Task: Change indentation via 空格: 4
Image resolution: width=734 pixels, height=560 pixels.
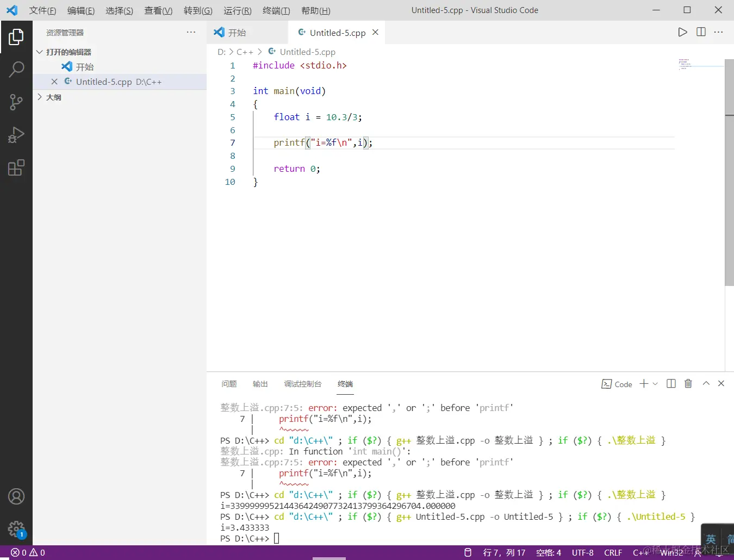Action: (x=549, y=552)
